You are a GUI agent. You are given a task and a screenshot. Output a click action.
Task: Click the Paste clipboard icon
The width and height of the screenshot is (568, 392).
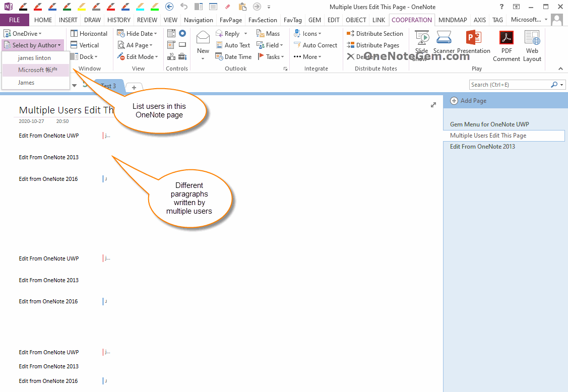(x=242, y=7)
